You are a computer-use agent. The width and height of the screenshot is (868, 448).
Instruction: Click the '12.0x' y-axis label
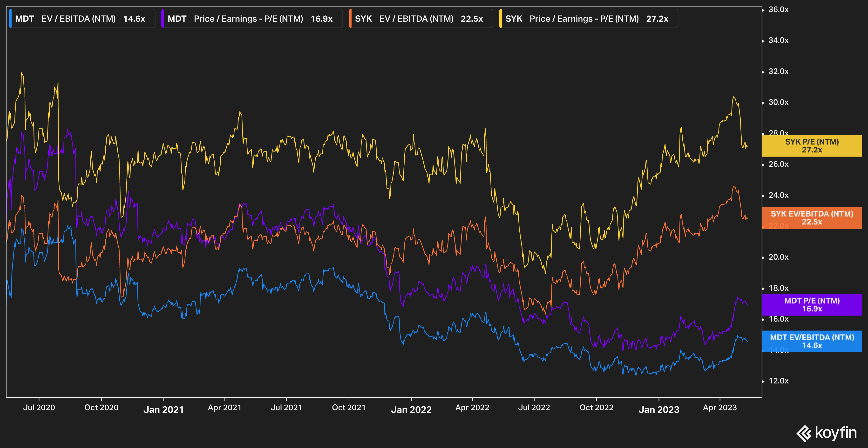coord(778,381)
